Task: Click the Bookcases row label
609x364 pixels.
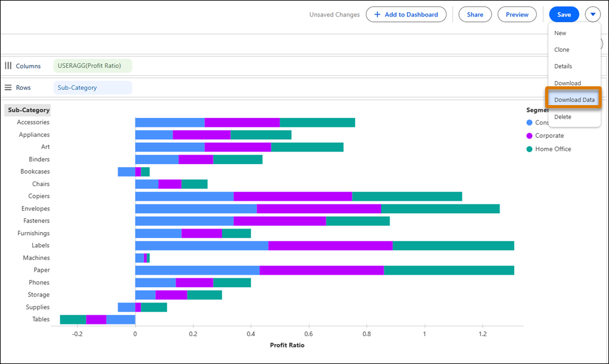Action: point(35,171)
